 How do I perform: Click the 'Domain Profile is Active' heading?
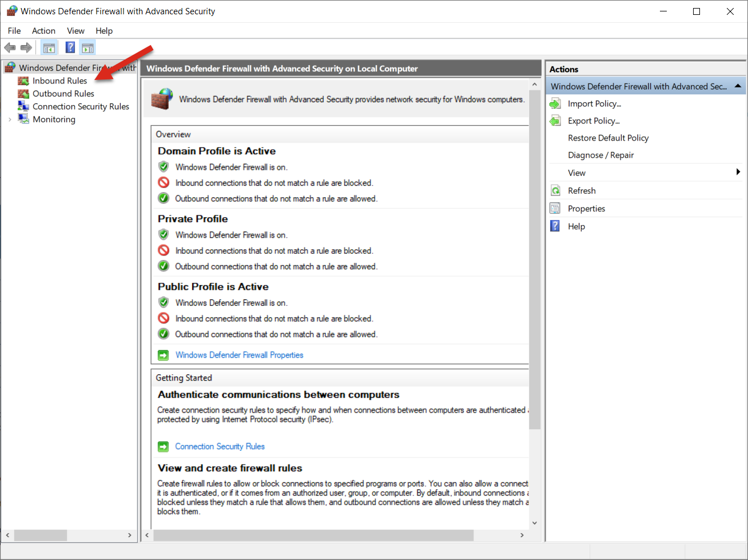pyautogui.click(x=217, y=151)
